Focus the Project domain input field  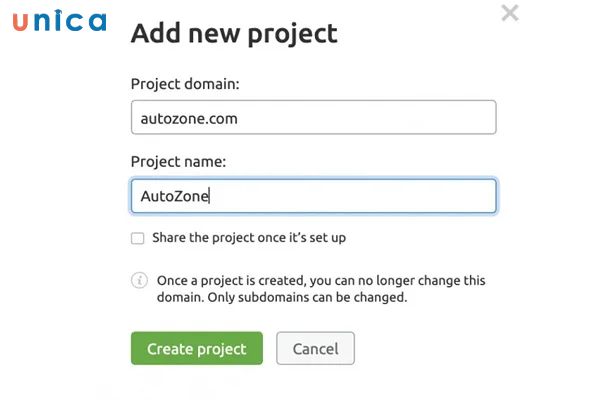pyautogui.click(x=313, y=118)
